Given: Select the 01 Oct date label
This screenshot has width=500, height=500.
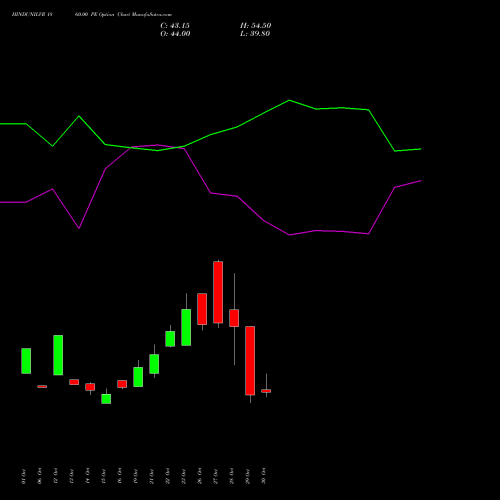Looking at the screenshot, I should tap(23, 476).
